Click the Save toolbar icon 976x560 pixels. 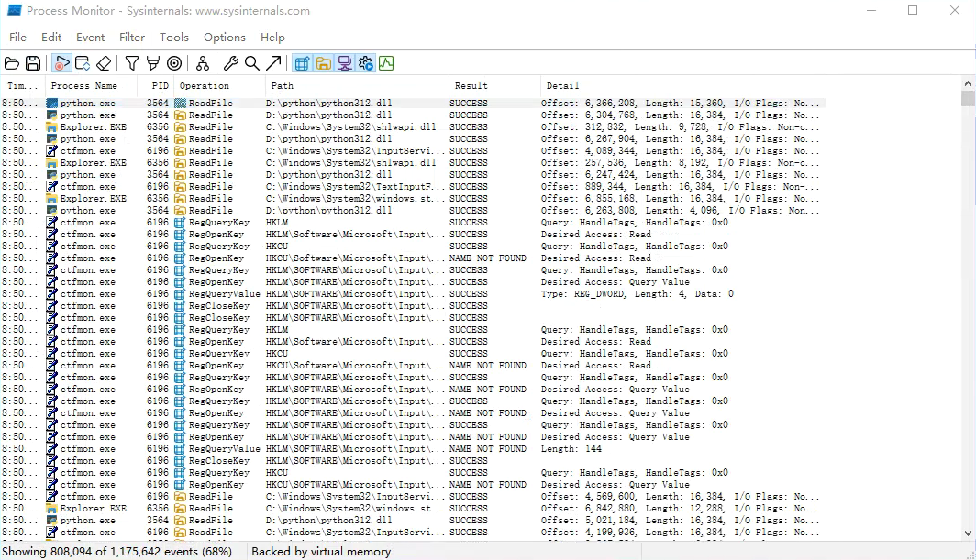pos(33,63)
